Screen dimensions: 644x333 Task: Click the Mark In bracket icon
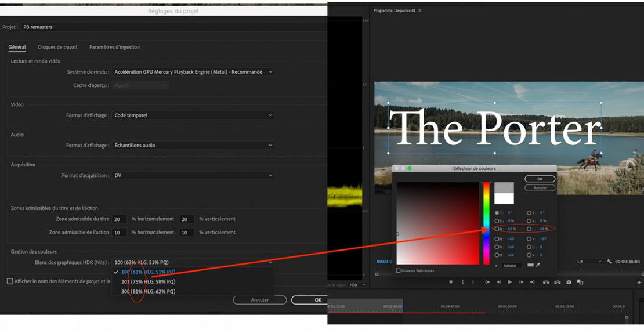tap(463, 282)
